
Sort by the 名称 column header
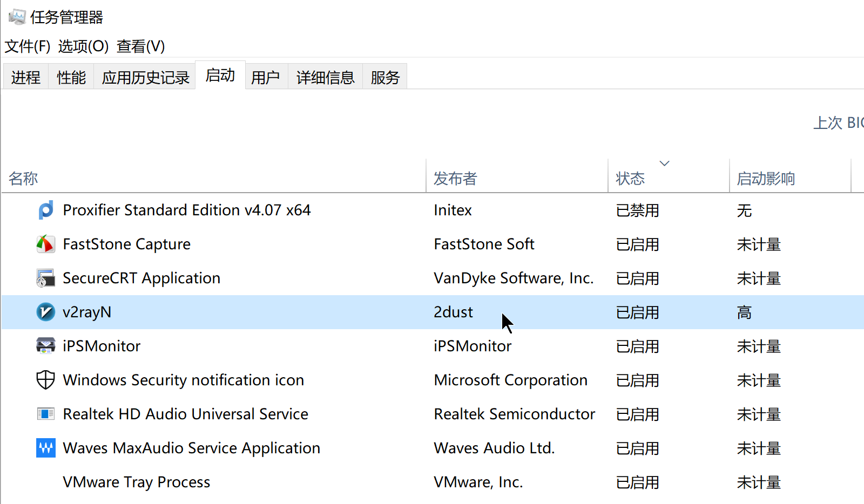(x=214, y=176)
